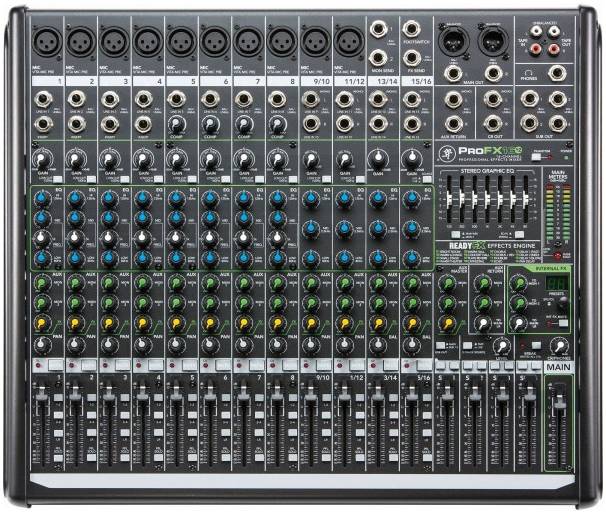Select the channel 11/12 XLR mic input
Image resolution: width=606 pixels, height=514 pixels.
point(349,42)
